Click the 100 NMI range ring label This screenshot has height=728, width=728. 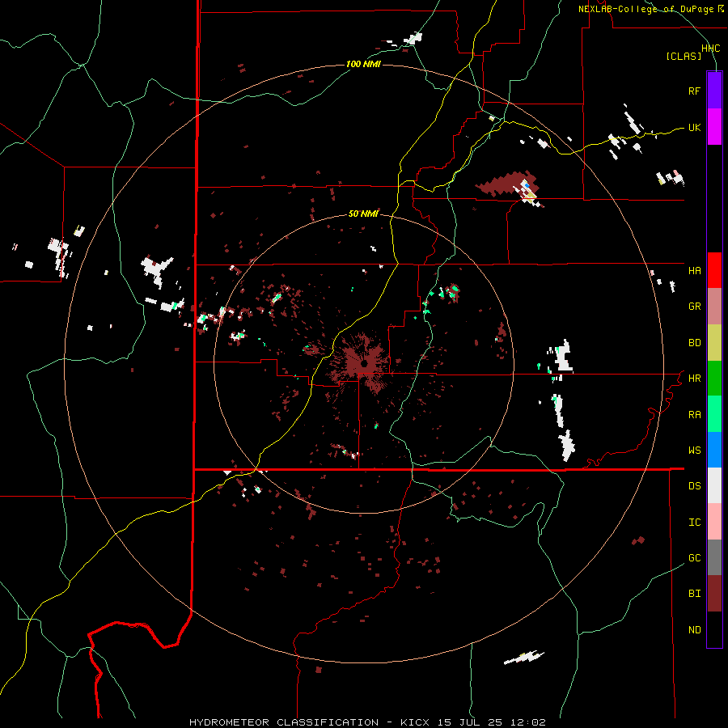pos(363,64)
